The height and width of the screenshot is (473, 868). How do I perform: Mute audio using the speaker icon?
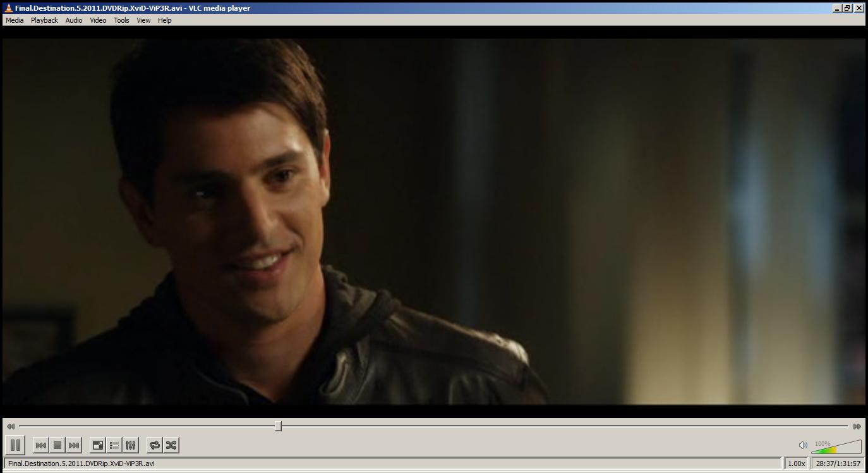(x=803, y=445)
